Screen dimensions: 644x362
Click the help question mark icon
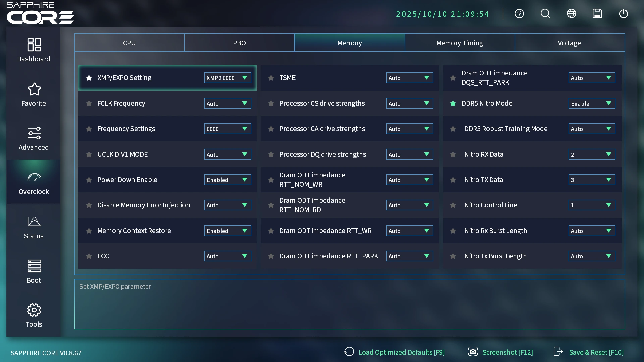click(519, 14)
